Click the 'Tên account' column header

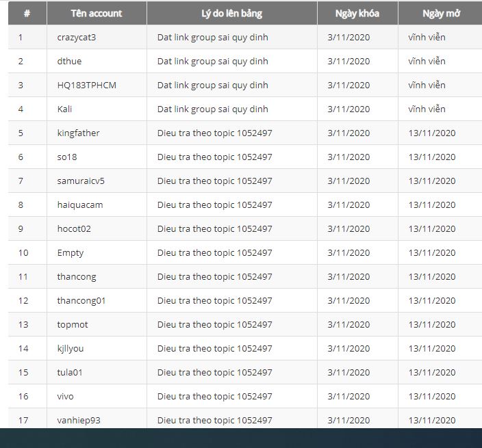click(97, 13)
